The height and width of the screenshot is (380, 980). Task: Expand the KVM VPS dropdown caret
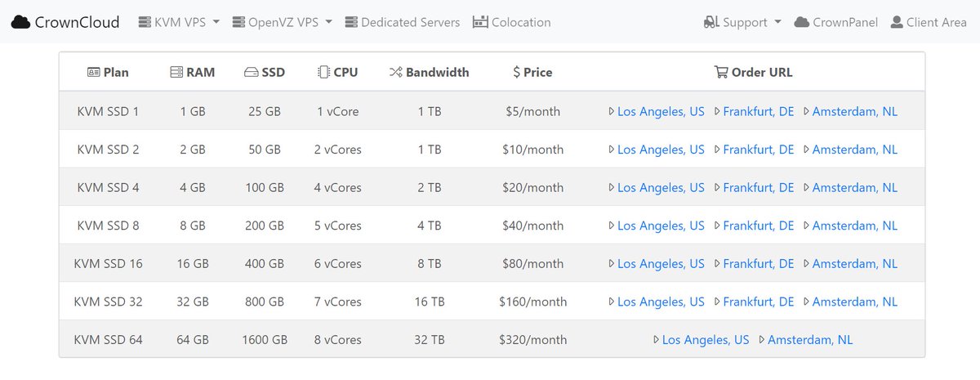click(216, 22)
